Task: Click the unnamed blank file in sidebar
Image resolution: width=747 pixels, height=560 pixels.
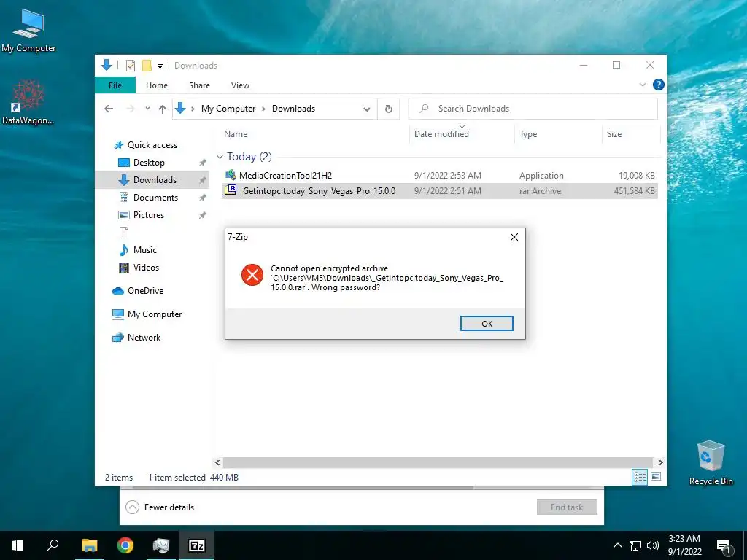Action: click(x=124, y=233)
